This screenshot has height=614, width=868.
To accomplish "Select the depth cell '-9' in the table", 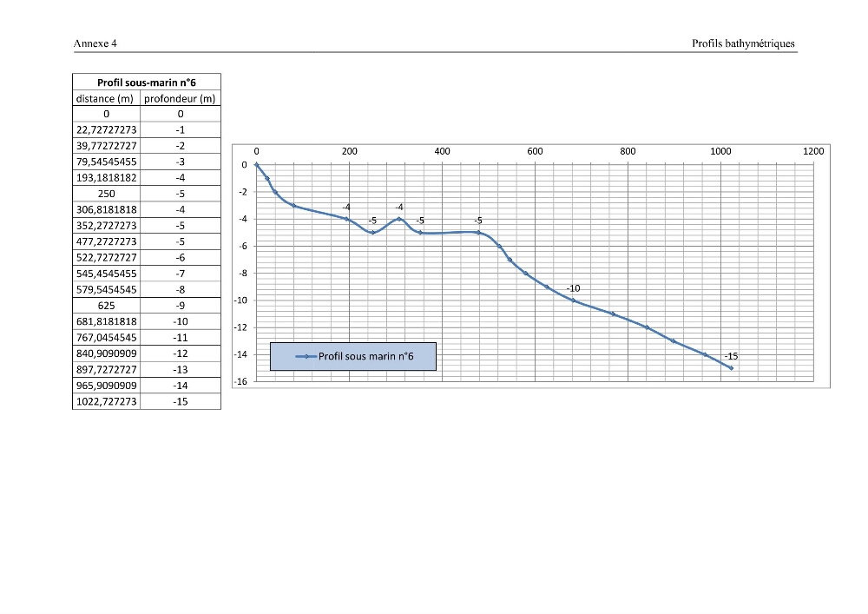I will [x=181, y=306].
